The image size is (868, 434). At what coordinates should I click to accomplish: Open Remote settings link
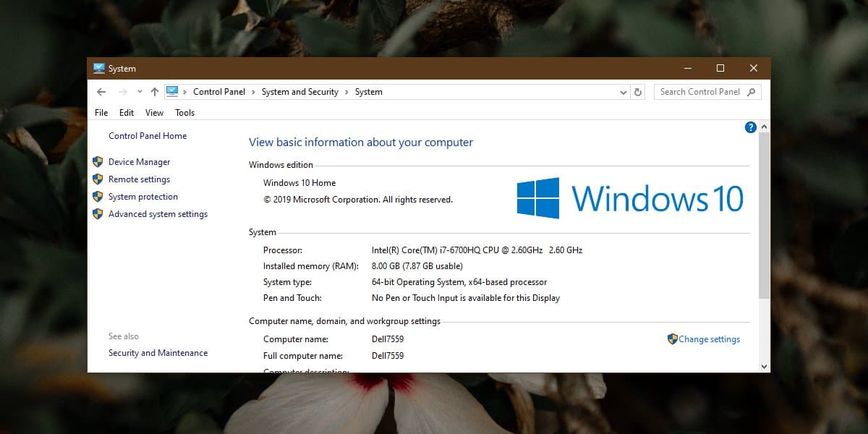pos(140,179)
